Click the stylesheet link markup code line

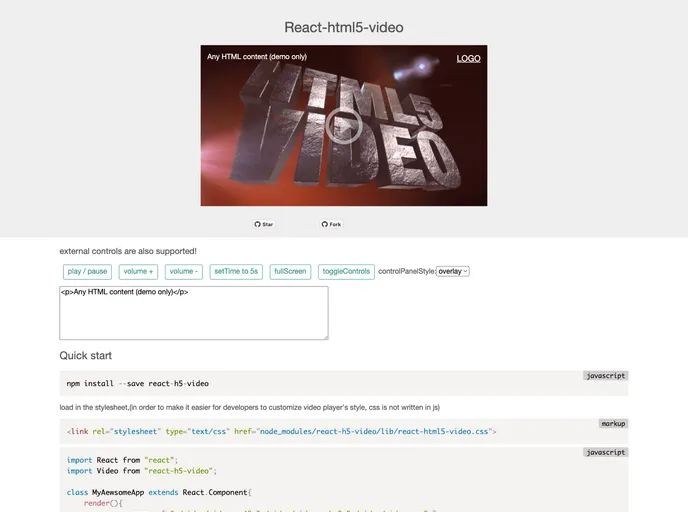coord(281,432)
